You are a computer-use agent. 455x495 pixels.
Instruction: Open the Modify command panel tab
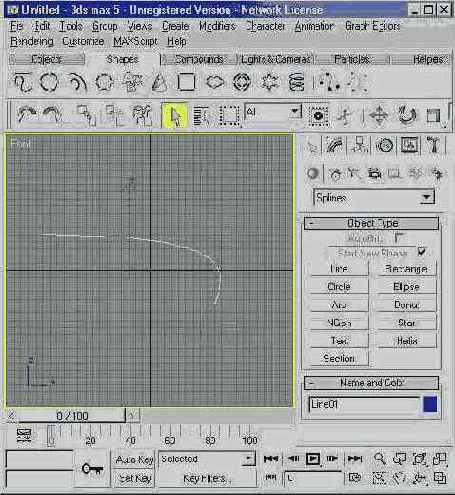point(335,145)
